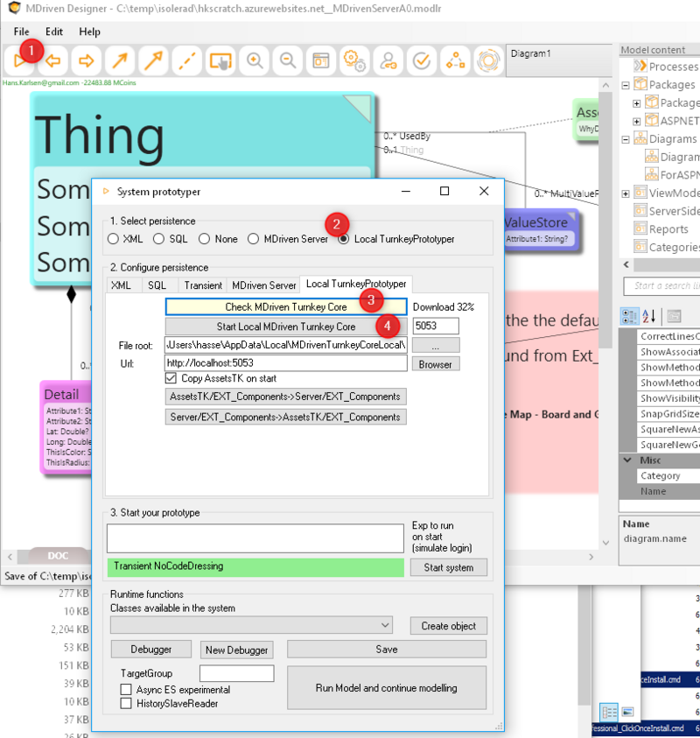Screen dimensions: 700x738
Task: Collapse the Misc property section
Action: [627, 460]
